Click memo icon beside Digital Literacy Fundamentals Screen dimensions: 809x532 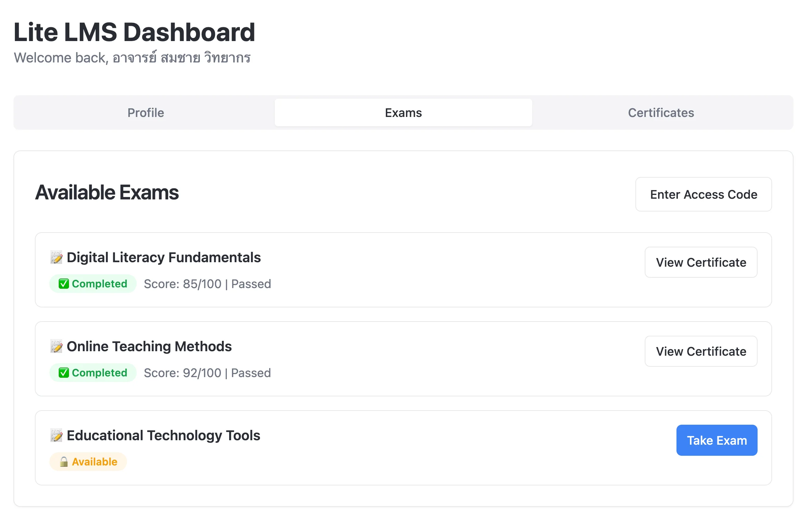coord(56,257)
